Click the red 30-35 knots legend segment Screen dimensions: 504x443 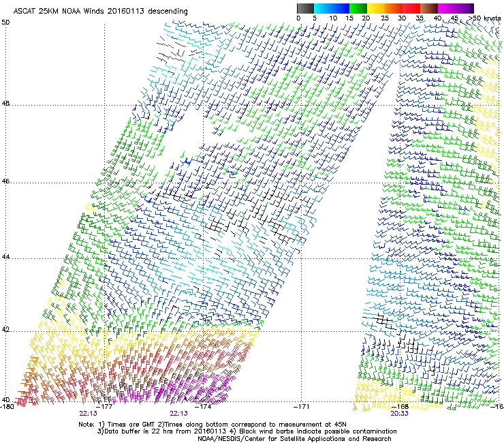[411, 8]
